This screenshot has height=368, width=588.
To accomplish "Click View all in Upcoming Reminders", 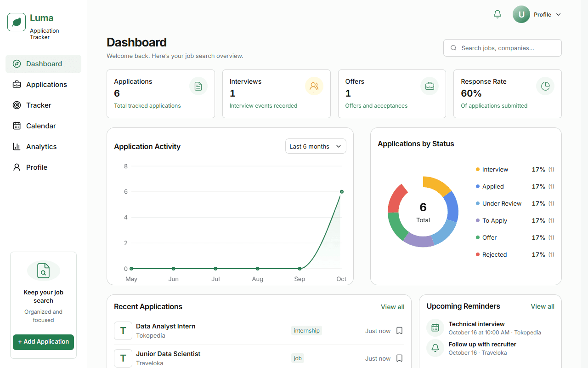I will coord(543,306).
